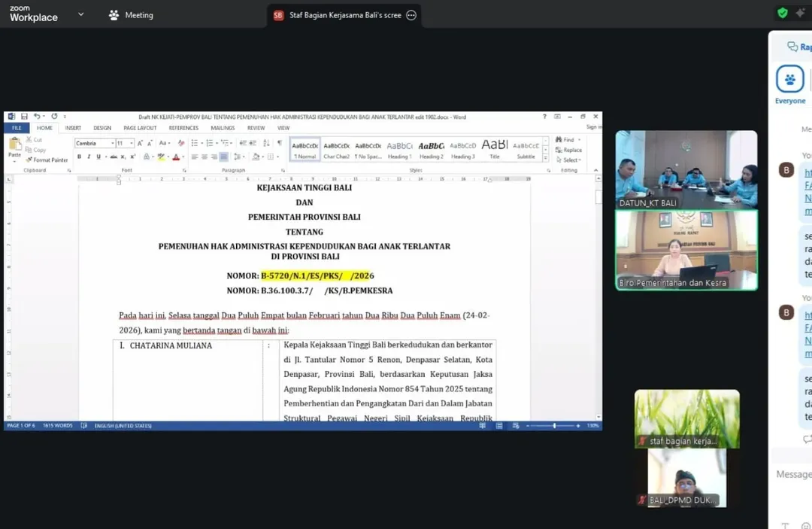
Task: Click the Bullets list icon in Word
Action: (x=194, y=143)
